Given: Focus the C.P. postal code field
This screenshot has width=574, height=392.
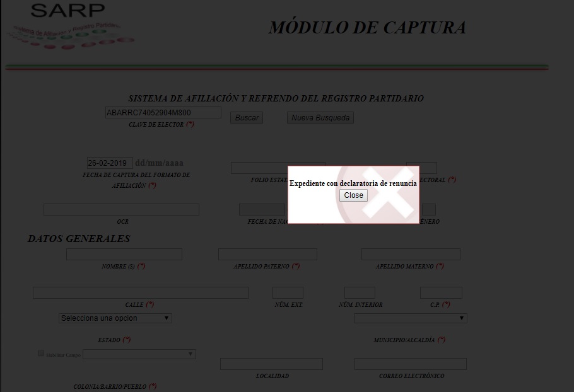Looking at the screenshot, I should click(441, 293).
